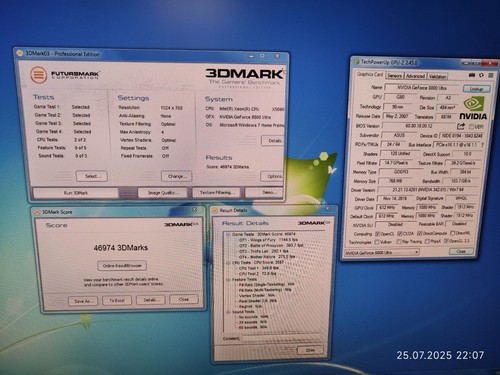Collapse the Game Tests tree node
The width and height of the screenshot is (500, 375).
pos(228,235)
